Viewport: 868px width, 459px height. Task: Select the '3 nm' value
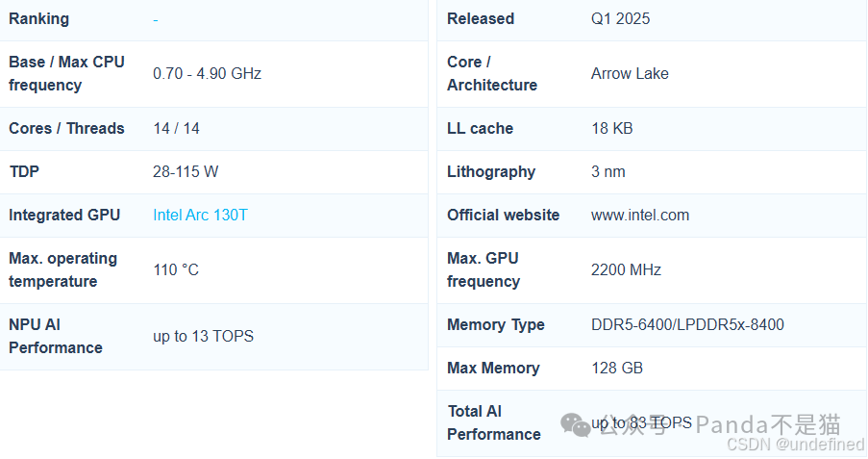click(x=608, y=172)
